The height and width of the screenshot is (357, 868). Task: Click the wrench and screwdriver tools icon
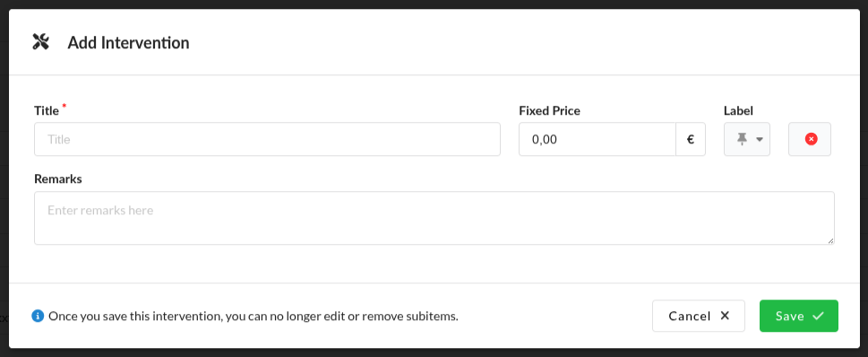pyautogui.click(x=41, y=42)
